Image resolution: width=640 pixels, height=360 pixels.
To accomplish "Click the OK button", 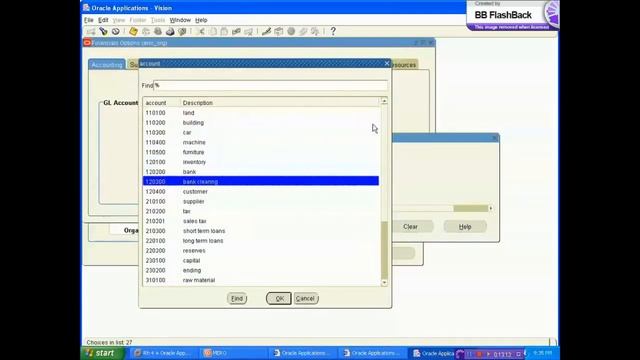I will [x=279, y=298].
